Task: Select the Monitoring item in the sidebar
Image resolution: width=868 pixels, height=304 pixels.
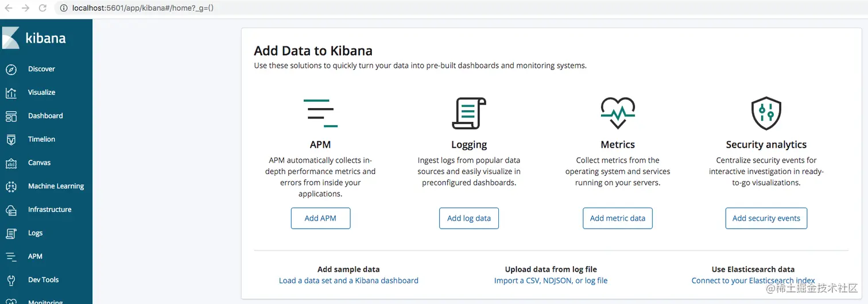Action: click(x=45, y=301)
